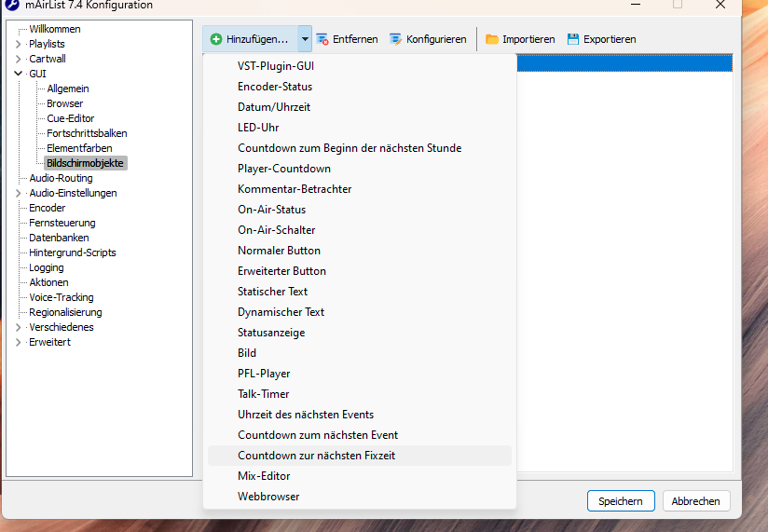768x532 pixels.
Task: Select LED-Uhr from the menu
Action: [x=258, y=128]
